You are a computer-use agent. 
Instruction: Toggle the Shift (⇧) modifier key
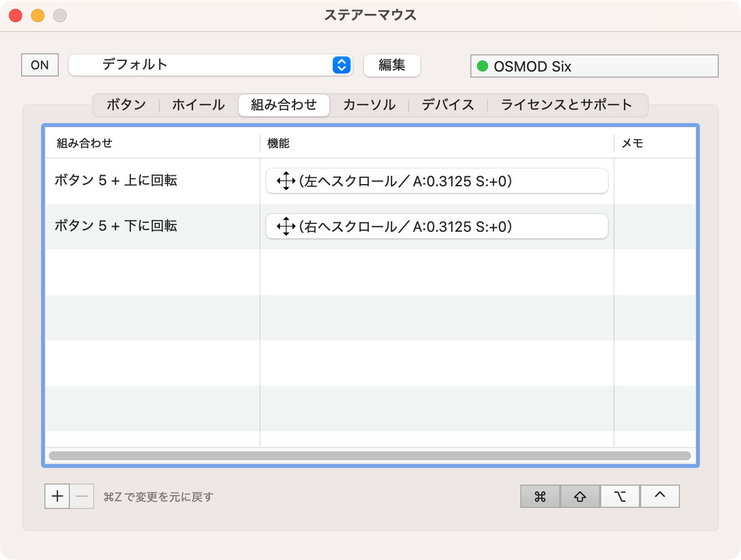click(x=580, y=496)
